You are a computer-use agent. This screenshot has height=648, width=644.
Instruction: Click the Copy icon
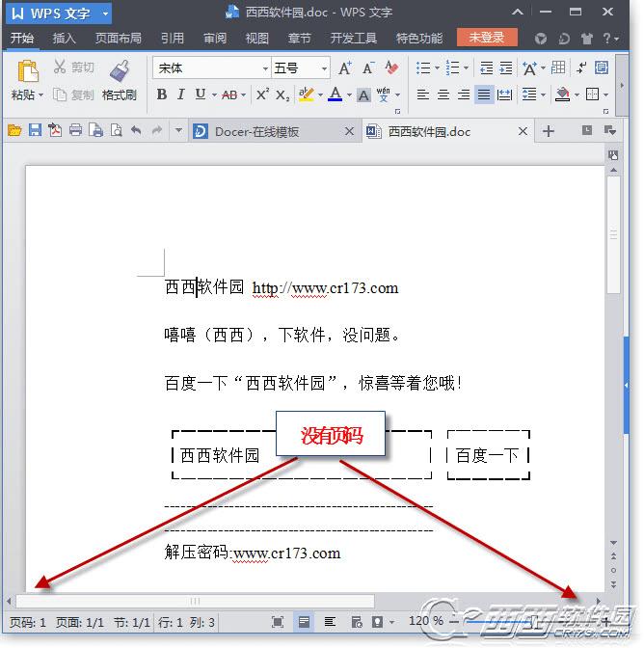click(x=60, y=94)
